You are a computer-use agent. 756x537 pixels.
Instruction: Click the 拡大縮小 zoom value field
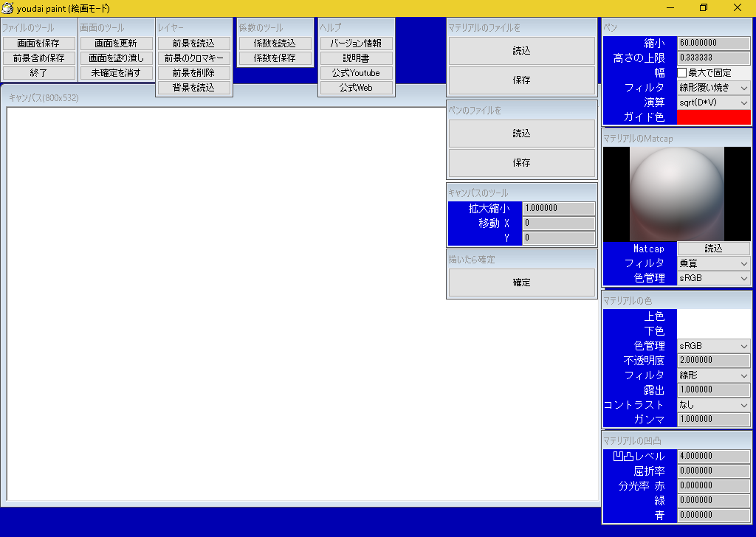pyautogui.click(x=558, y=209)
